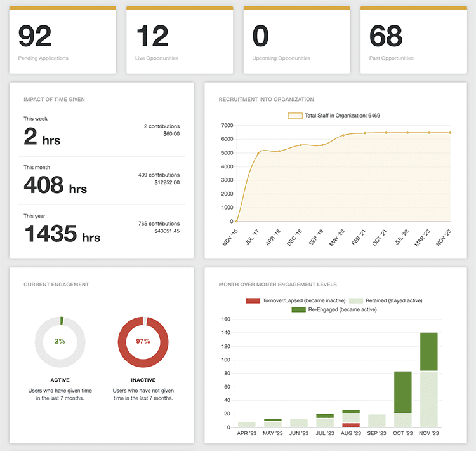Open the Pending Applications card
Viewport: 476px width, 451px height.
tap(62, 40)
